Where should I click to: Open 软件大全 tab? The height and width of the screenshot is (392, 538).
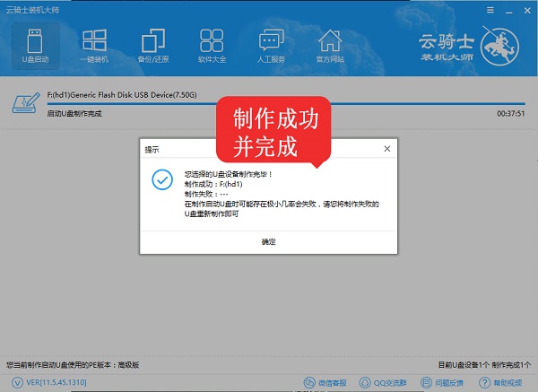(212, 46)
